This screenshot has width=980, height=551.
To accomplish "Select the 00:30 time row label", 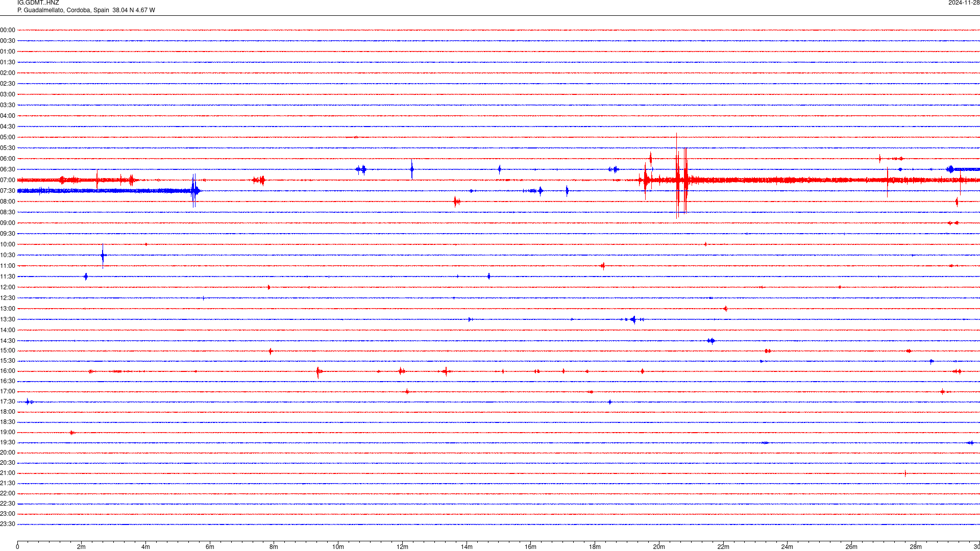I will [x=8, y=41].
